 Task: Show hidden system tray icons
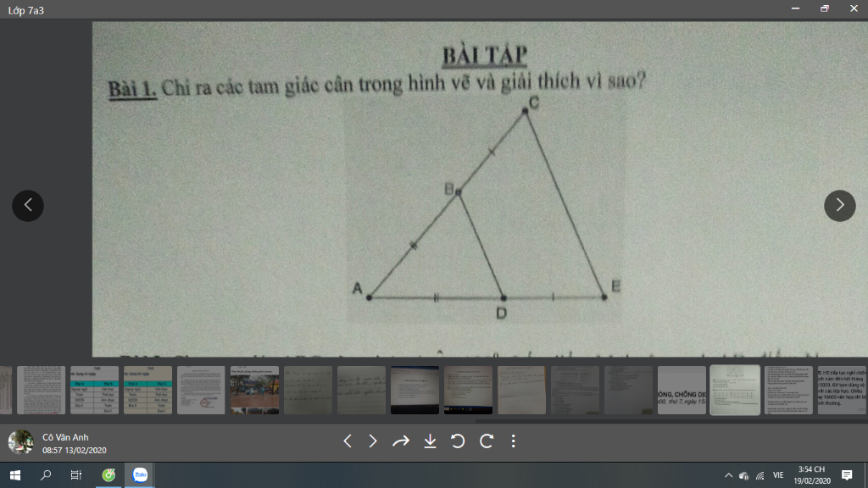click(728, 475)
